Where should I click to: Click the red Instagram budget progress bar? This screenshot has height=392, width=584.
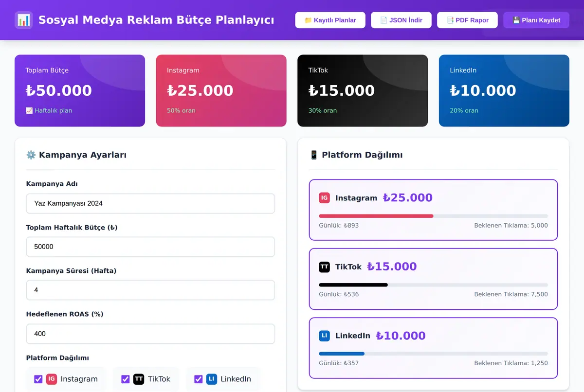[x=376, y=216]
